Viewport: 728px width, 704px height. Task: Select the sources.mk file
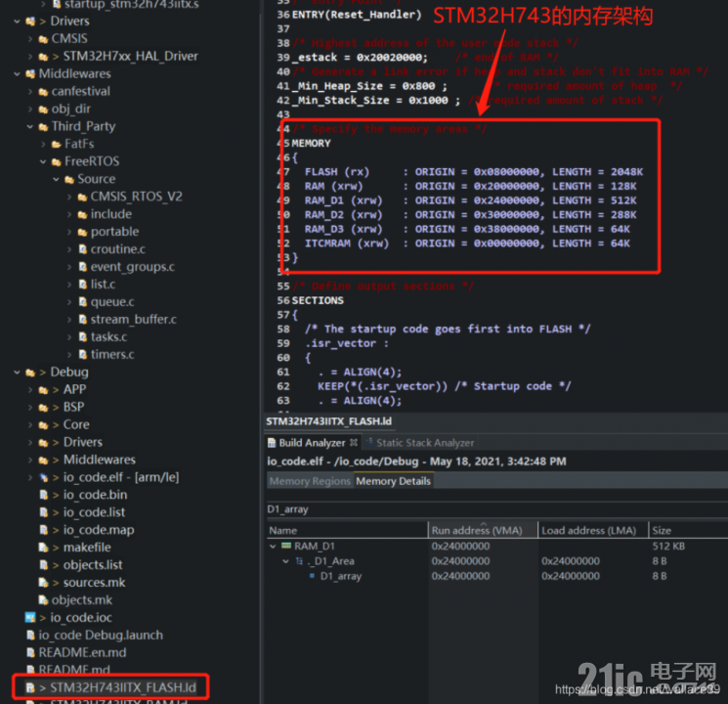(x=94, y=583)
